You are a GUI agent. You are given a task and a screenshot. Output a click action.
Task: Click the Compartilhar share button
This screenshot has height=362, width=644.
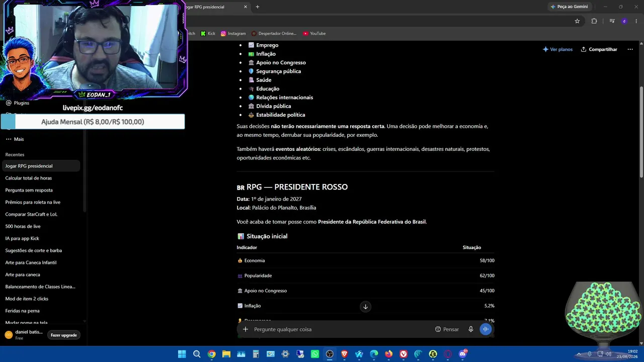(599, 49)
